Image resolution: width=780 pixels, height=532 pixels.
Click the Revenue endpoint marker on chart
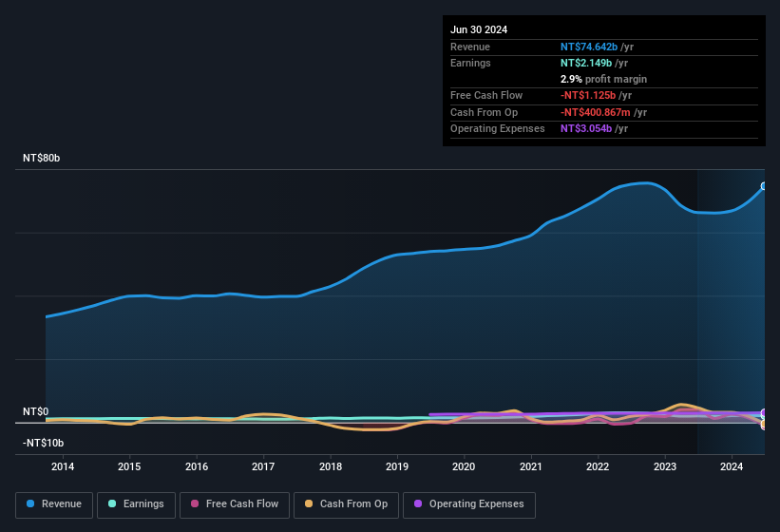point(764,186)
